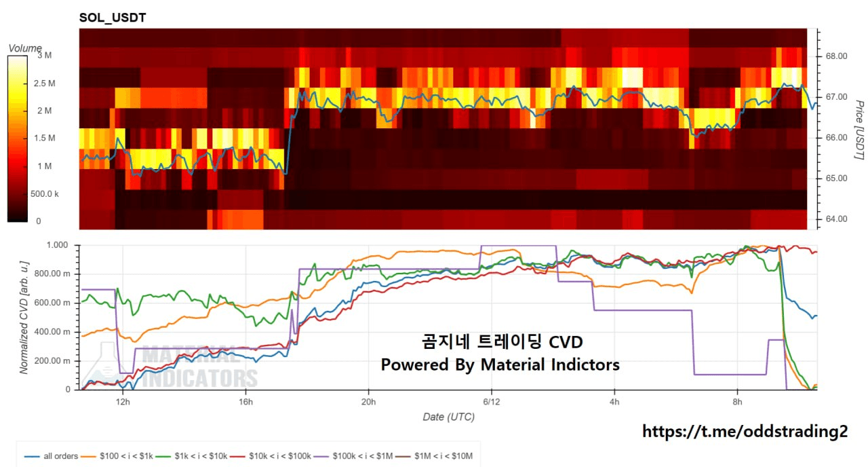Click the Volume color scale bar
868x467 pixels.
point(17,138)
